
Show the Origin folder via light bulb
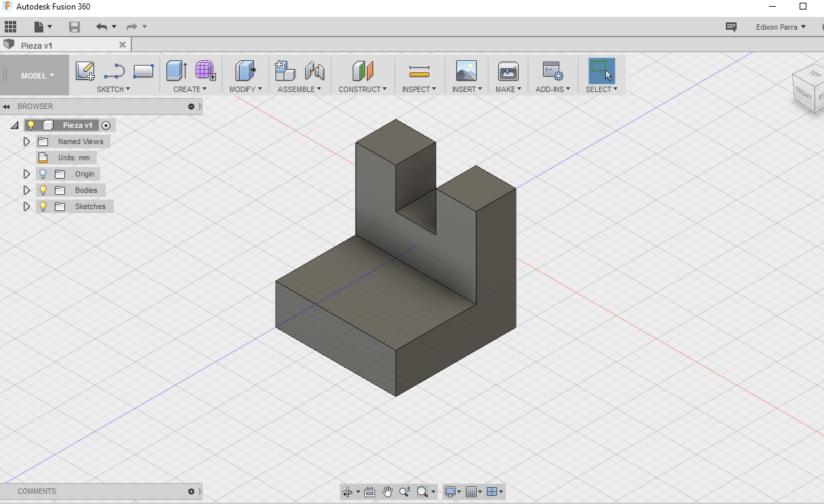[43, 174]
